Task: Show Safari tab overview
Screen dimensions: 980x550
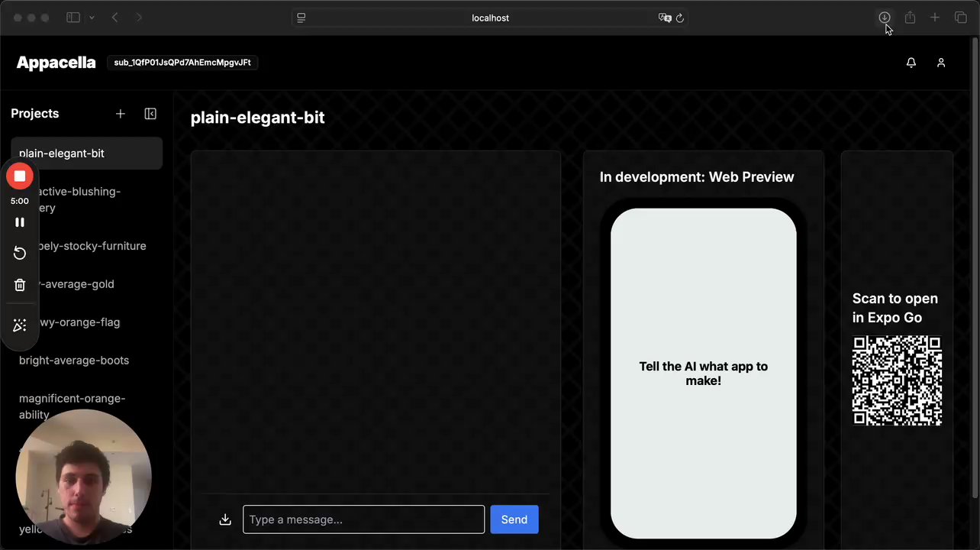Action: coord(961,18)
